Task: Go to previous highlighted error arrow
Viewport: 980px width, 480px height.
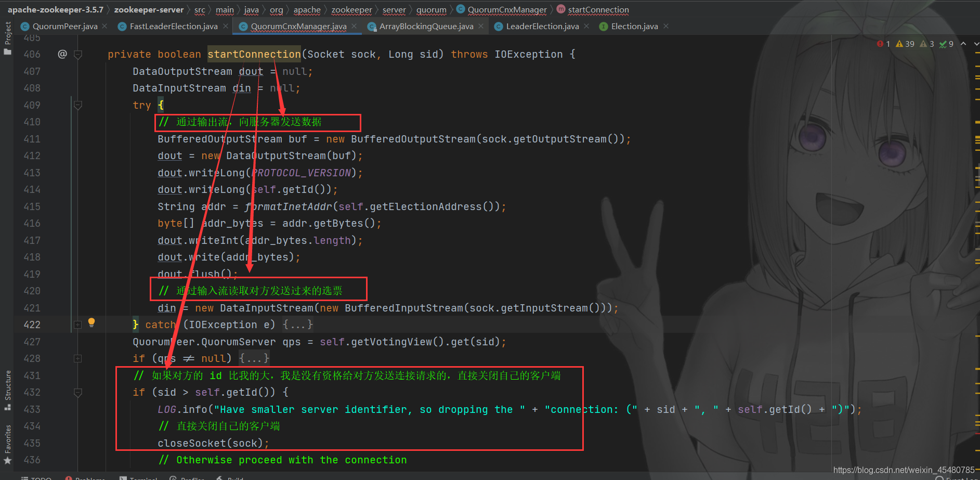Action: coord(963,44)
